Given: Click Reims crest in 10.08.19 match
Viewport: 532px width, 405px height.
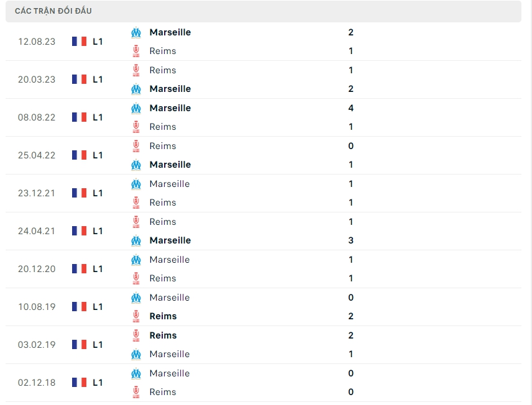Looking at the screenshot, I should click(136, 316).
